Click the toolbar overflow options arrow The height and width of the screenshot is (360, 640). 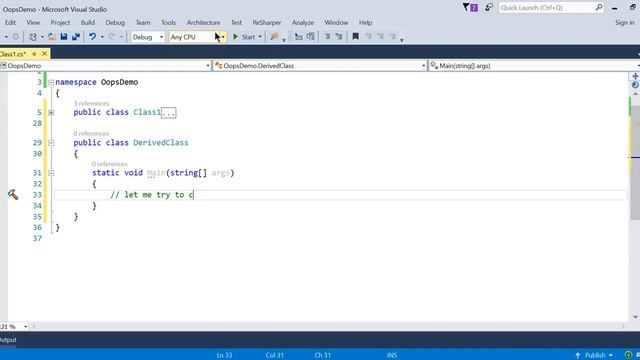tap(402, 40)
